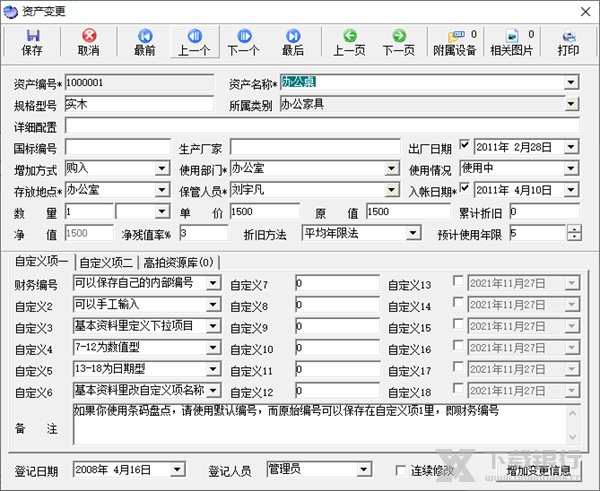Check the 连续修改 checkbox
Image resolution: width=600 pixels, height=491 pixels.
coord(401,470)
